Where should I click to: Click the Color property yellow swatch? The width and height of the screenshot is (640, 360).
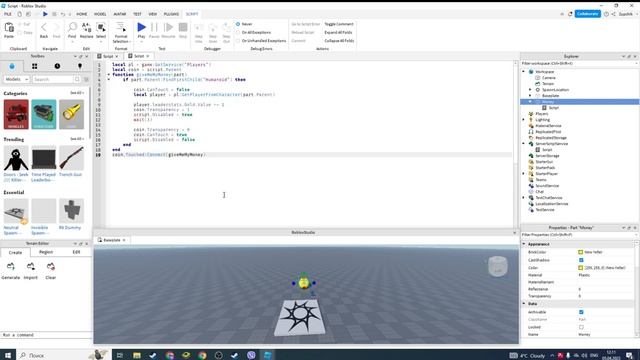click(x=580, y=268)
